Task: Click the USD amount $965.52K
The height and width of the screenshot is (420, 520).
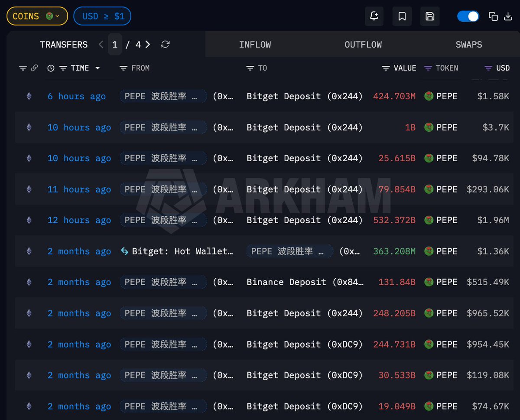Action: [488, 313]
